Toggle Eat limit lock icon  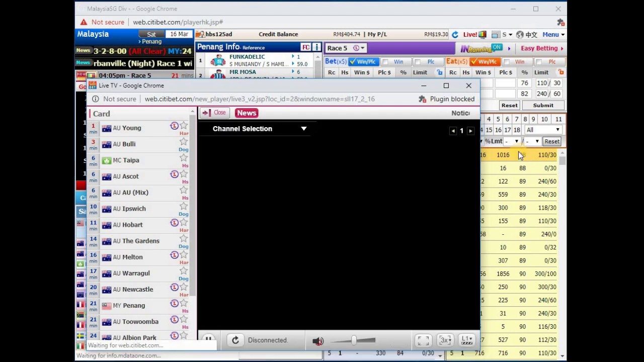[561, 72]
